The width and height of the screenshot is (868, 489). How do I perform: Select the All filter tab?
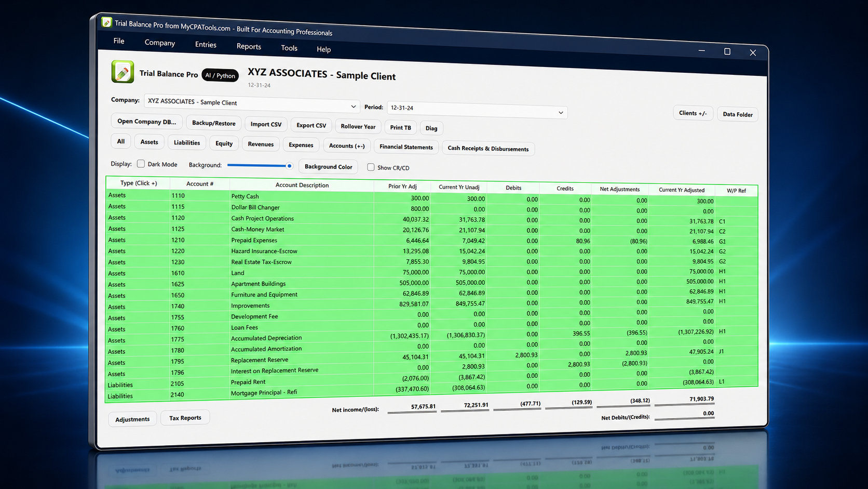coord(121,141)
